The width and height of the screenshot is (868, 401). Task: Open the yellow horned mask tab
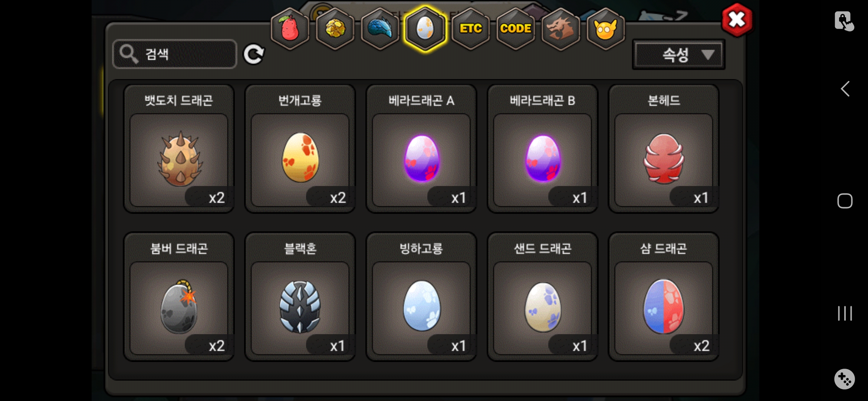606,29
